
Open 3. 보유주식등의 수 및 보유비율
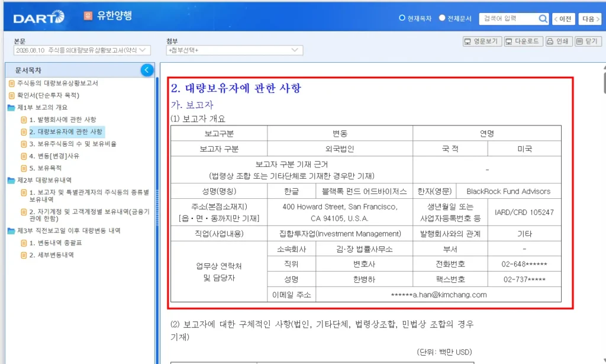point(73,144)
